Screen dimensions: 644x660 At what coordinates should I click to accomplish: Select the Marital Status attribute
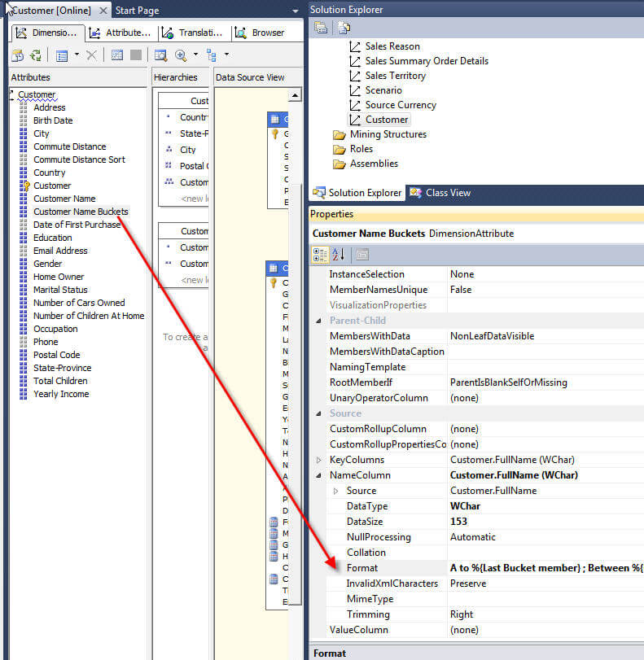point(60,290)
